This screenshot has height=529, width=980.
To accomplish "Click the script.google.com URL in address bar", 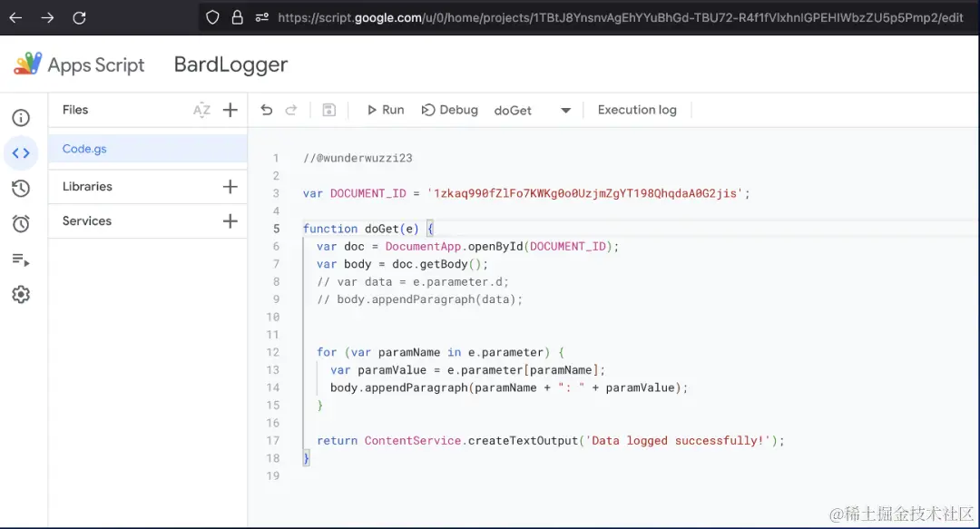I will 620,17.
